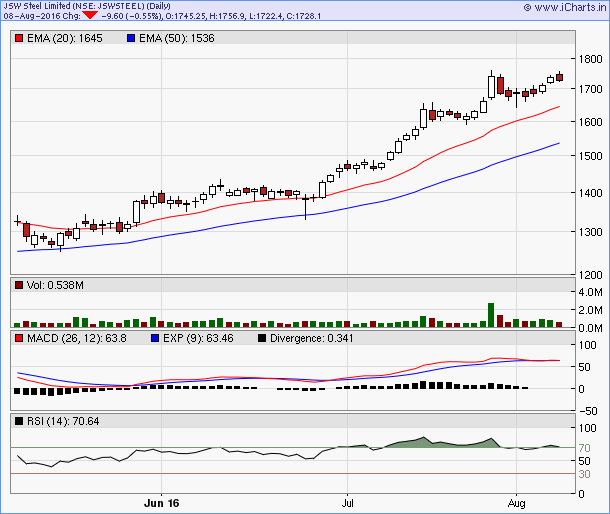This screenshot has width=610, height=514.
Task: Open the www.iCharts.in watermark link
Action: (x=565, y=7)
